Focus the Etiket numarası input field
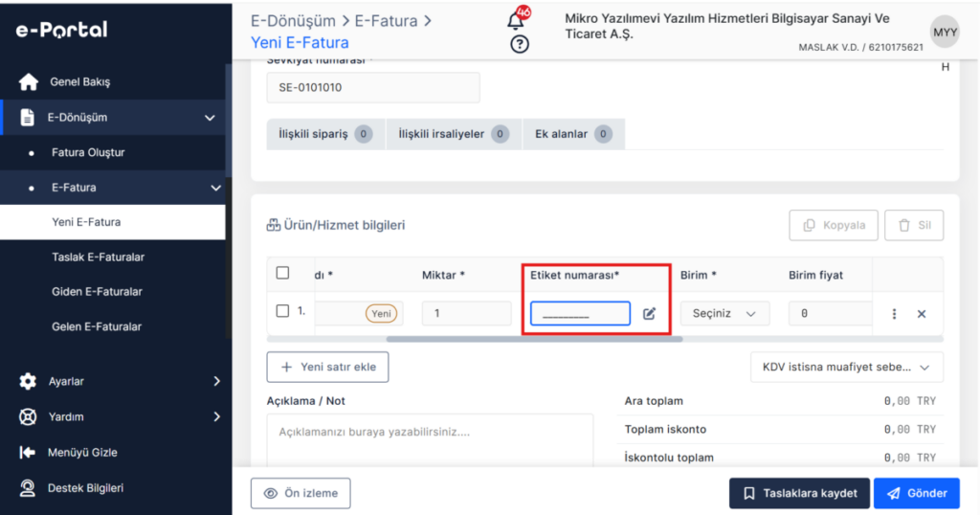 pos(580,313)
